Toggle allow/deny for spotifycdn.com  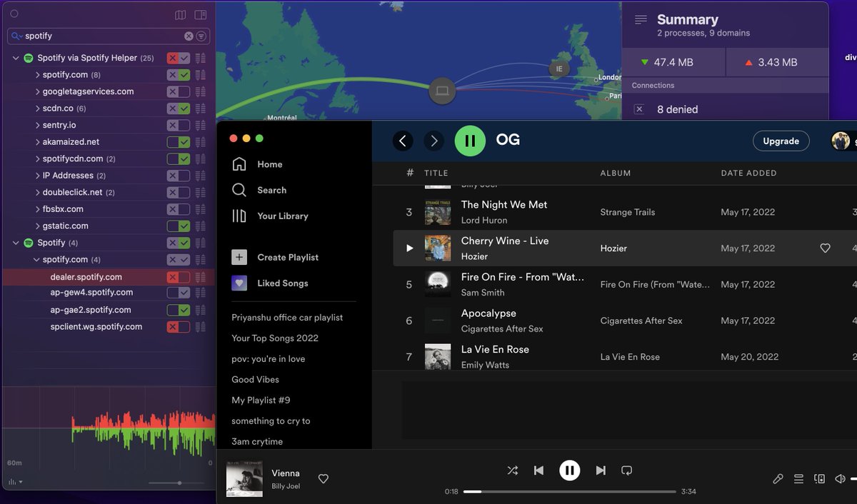tap(179, 158)
